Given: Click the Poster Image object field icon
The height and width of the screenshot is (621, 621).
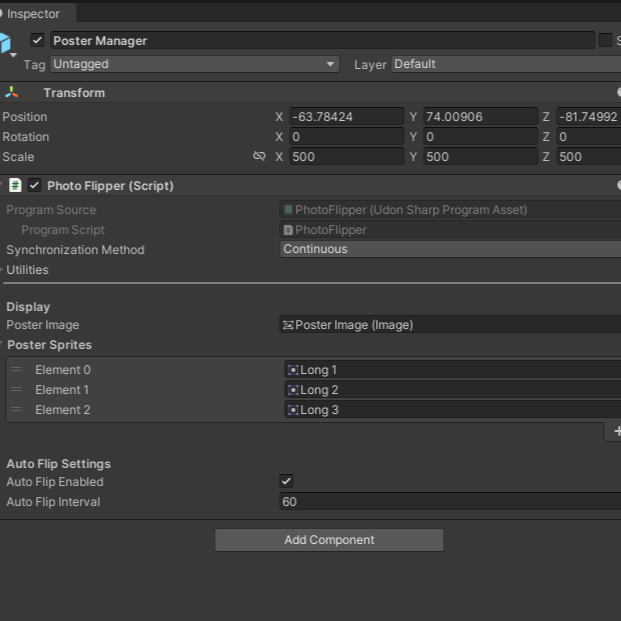Looking at the screenshot, I should [x=289, y=325].
